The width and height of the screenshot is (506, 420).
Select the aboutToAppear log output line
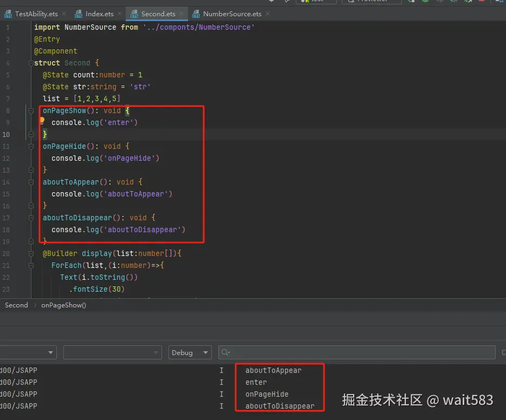(273, 370)
